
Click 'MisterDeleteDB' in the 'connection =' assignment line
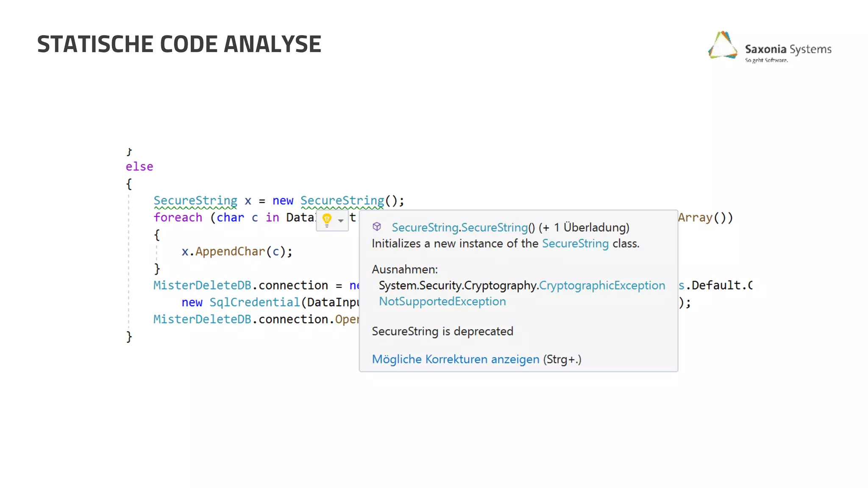click(x=202, y=286)
